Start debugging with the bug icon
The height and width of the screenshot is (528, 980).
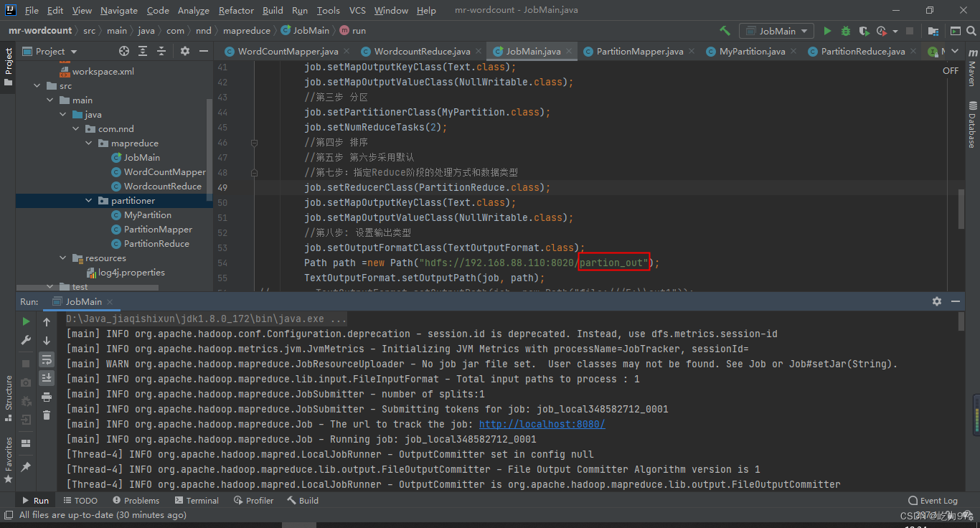846,31
